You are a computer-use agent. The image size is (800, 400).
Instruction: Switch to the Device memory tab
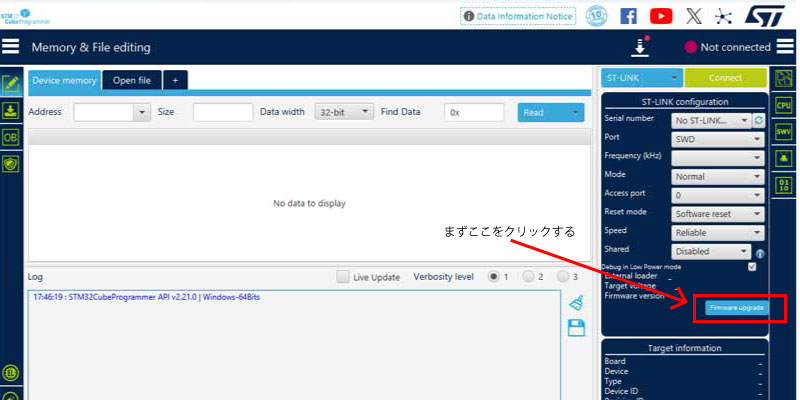64,81
